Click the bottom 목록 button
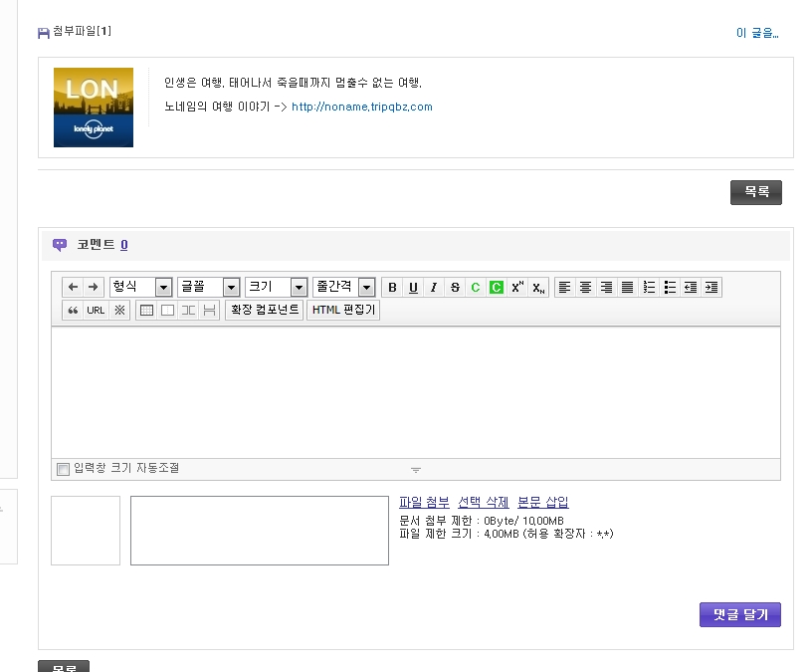 64,667
